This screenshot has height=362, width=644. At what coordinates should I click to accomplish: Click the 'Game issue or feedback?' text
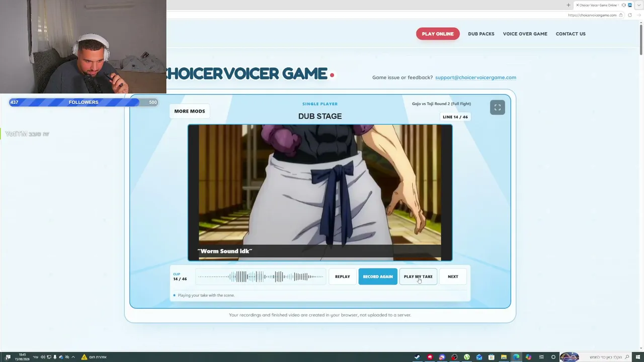(403, 77)
